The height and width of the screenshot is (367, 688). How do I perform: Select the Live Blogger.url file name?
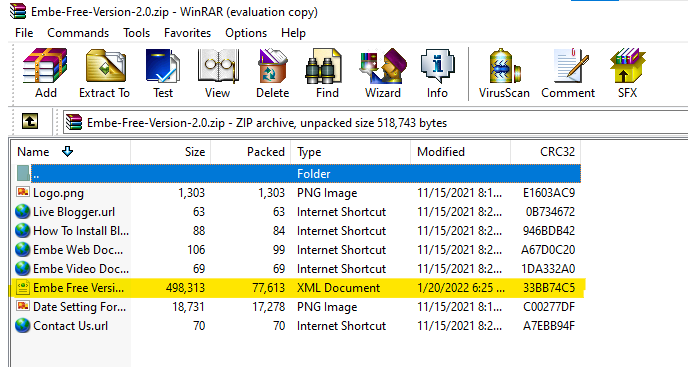tap(74, 212)
